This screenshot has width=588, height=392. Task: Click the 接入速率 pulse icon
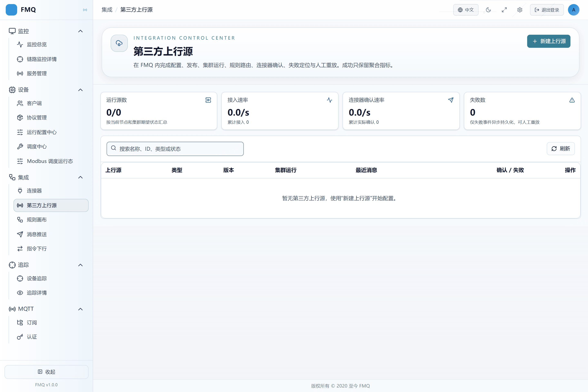coord(330,100)
